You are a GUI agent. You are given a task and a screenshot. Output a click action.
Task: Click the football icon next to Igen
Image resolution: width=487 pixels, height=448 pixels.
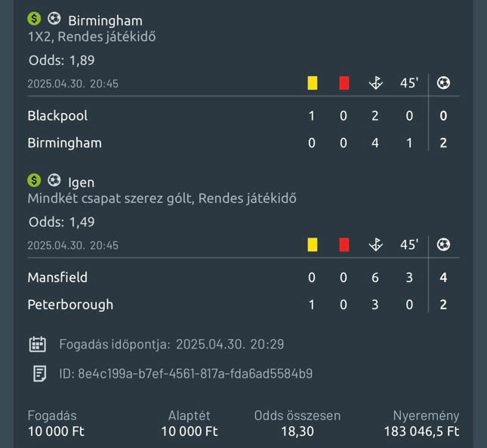coord(54,180)
